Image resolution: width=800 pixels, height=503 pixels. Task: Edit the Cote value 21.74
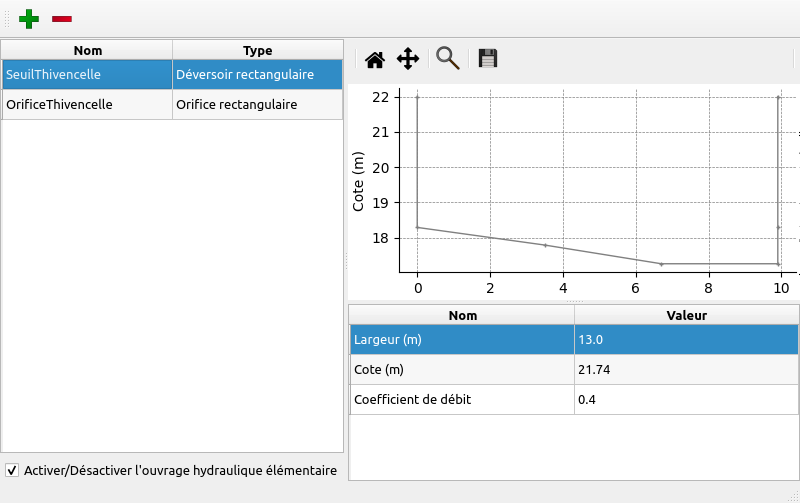click(x=686, y=370)
